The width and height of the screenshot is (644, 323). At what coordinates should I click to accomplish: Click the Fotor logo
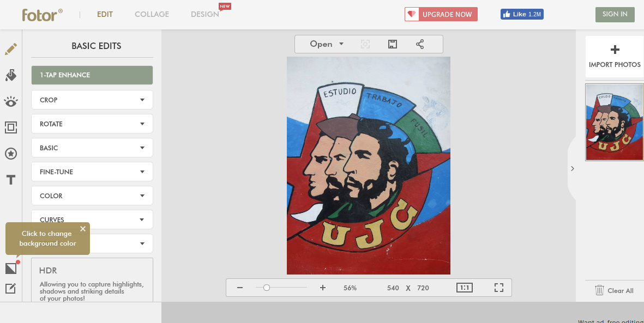(43, 15)
